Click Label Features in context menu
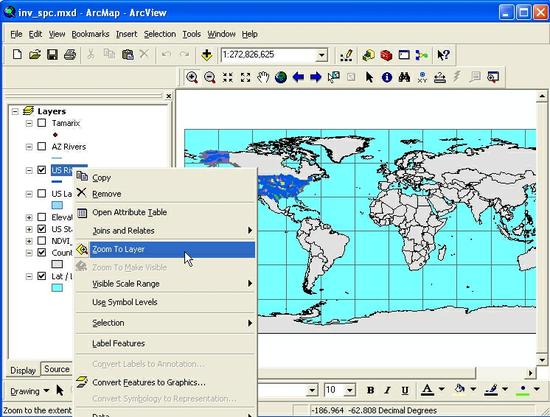550x417 pixels. tap(166, 343)
